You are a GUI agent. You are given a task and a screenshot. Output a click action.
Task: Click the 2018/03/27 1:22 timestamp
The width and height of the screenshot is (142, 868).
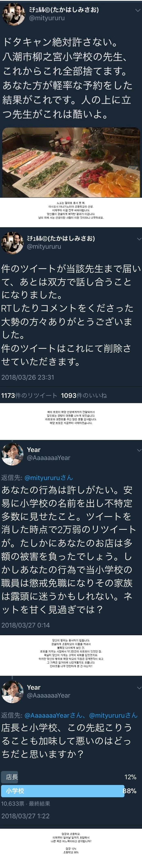coord(26,816)
